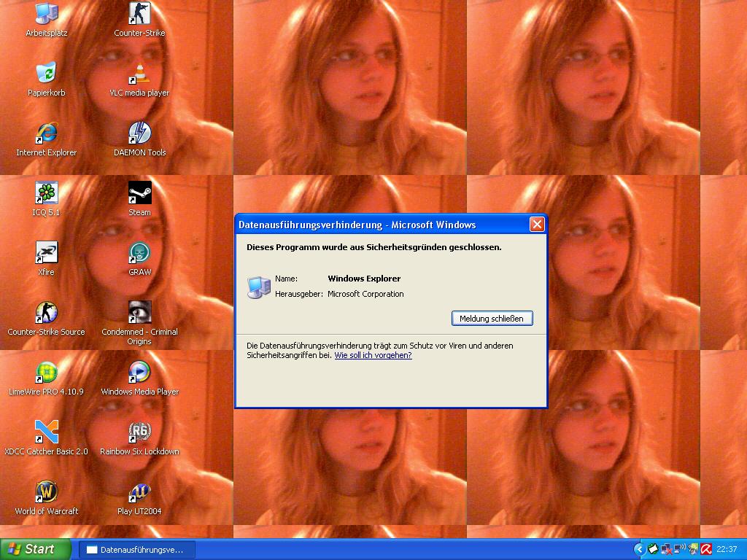
Task: Click the Avira red umbrella tray icon
Action: pos(706,549)
